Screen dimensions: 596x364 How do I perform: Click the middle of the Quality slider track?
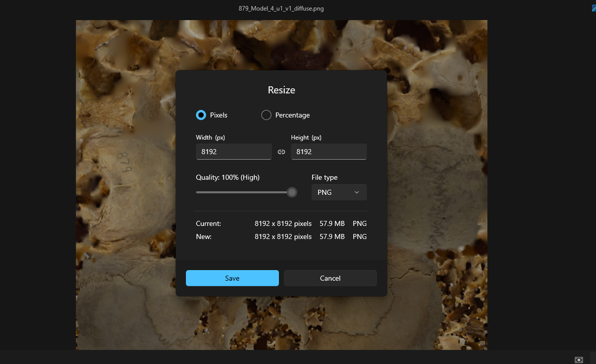[244, 192]
